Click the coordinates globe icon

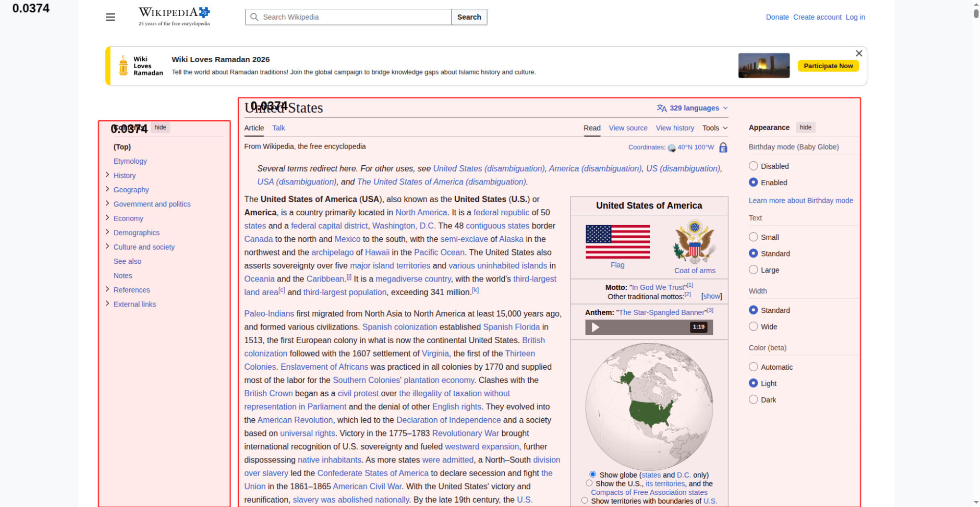click(671, 148)
